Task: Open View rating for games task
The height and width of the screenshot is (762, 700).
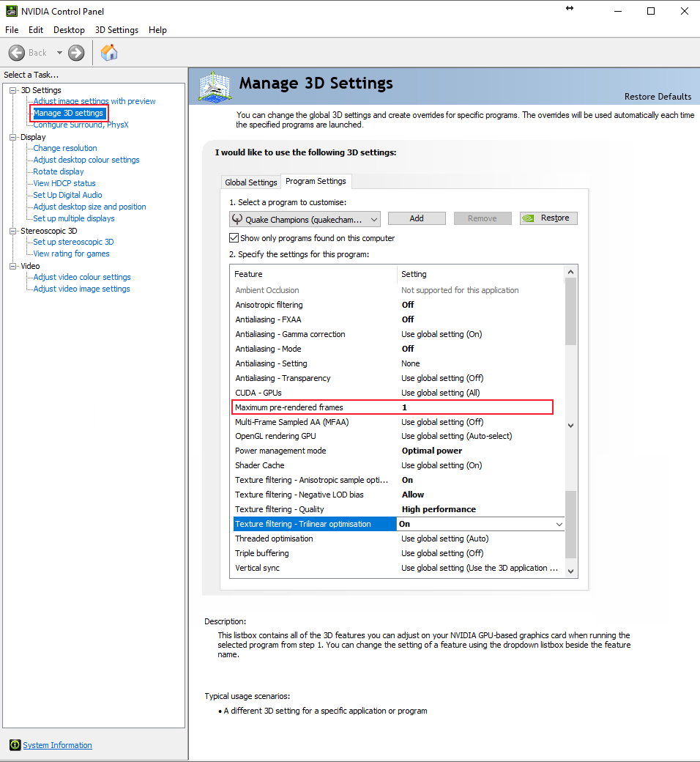Action: pos(72,254)
